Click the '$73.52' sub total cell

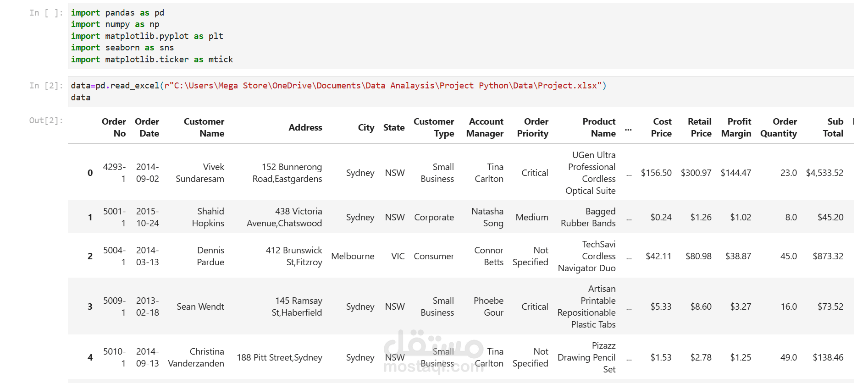click(830, 306)
